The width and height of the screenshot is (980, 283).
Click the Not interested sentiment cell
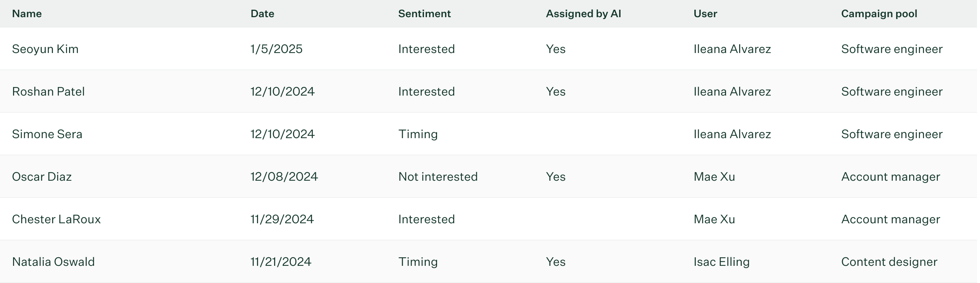pyautogui.click(x=438, y=177)
